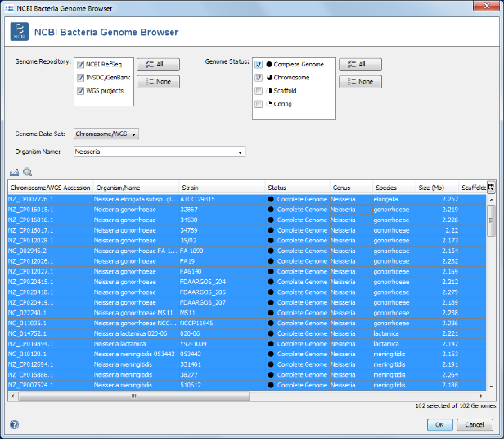
Task: Uncheck the WGS projects checkbox
Action: click(80, 91)
